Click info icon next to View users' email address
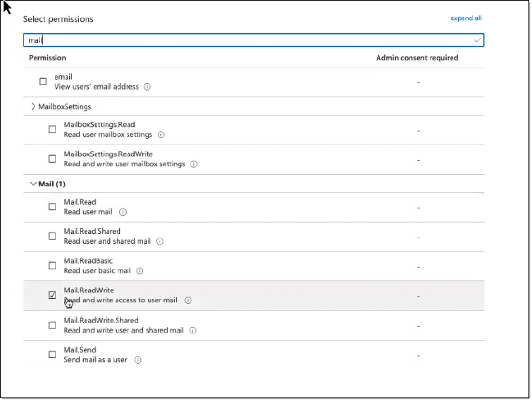The width and height of the screenshot is (532, 401). pos(147,87)
